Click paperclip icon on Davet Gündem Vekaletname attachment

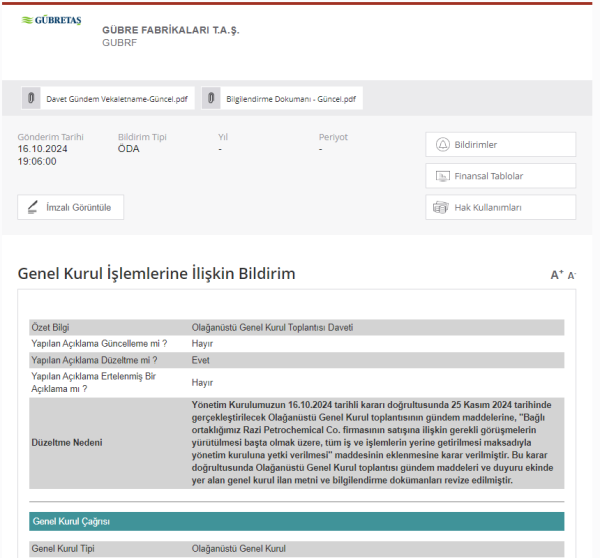pos(32,99)
